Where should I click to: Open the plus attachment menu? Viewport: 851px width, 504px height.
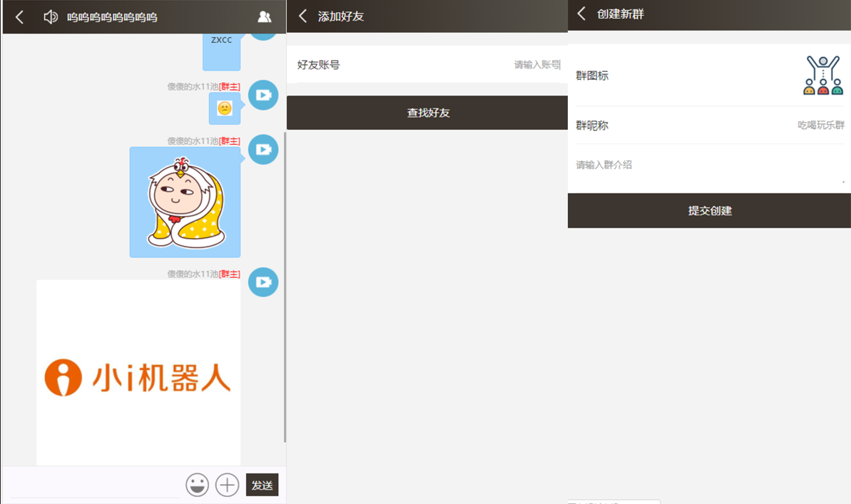(227, 485)
